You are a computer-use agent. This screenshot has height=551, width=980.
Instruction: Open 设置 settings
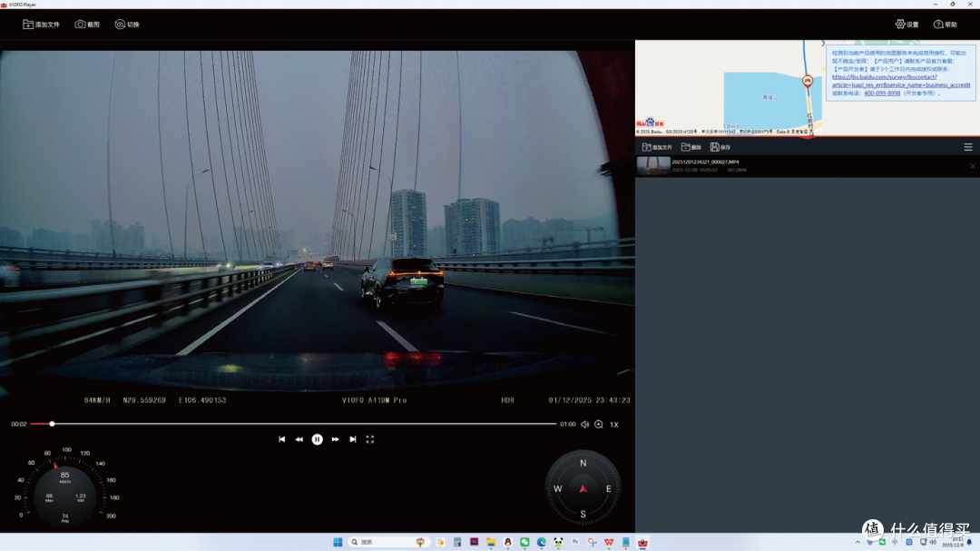(x=906, y=25)
